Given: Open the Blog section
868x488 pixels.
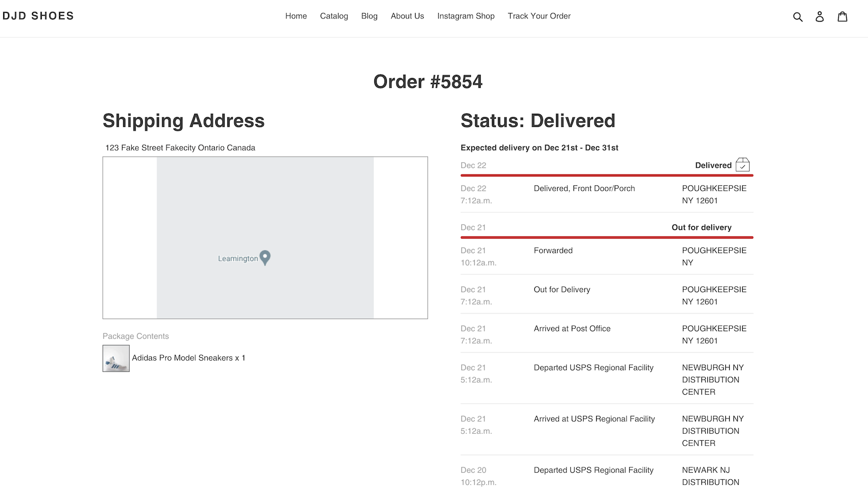Looking at the screenshot, I should pyautogui.click(x=369, y=16).
